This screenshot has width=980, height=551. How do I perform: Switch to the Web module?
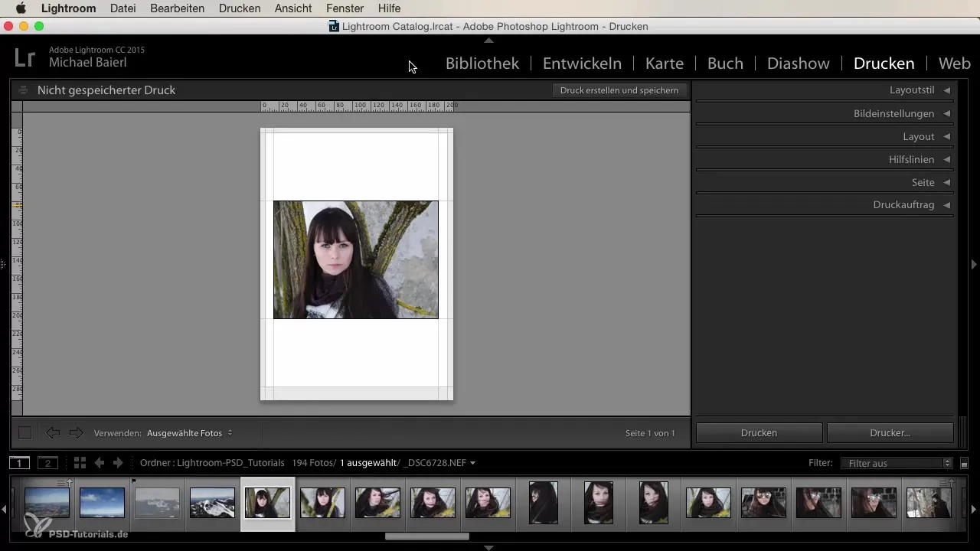coord(955,64)
